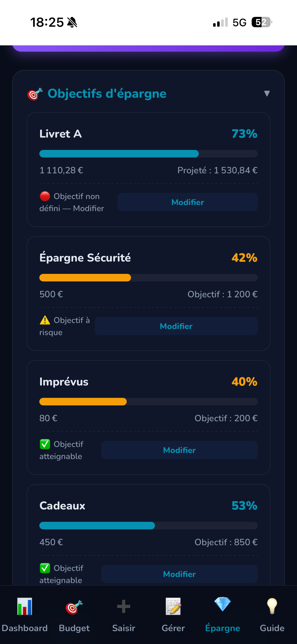
Task: Tap the Cadeaux 53% percentage
Action: 244,505
